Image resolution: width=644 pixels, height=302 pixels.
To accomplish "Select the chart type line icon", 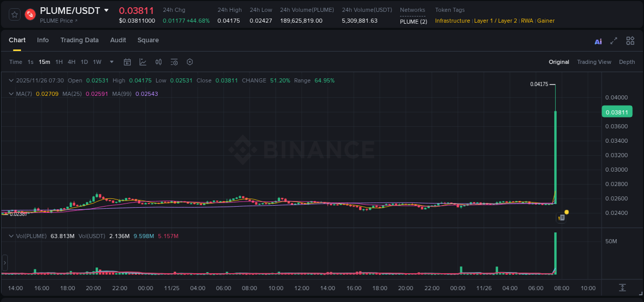I will pos(143,62).
